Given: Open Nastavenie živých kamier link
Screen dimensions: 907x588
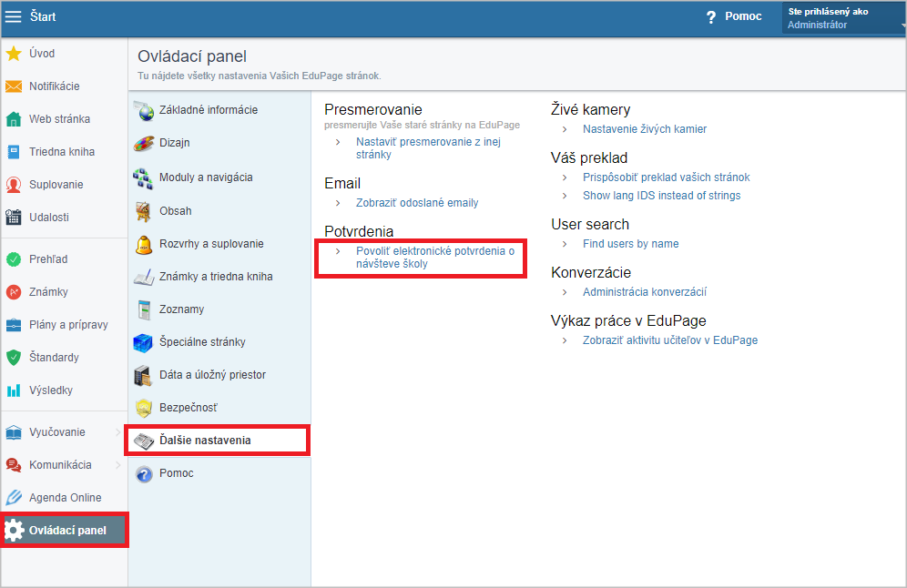Looking at the screenshot, I should click(x=645, y=129).
